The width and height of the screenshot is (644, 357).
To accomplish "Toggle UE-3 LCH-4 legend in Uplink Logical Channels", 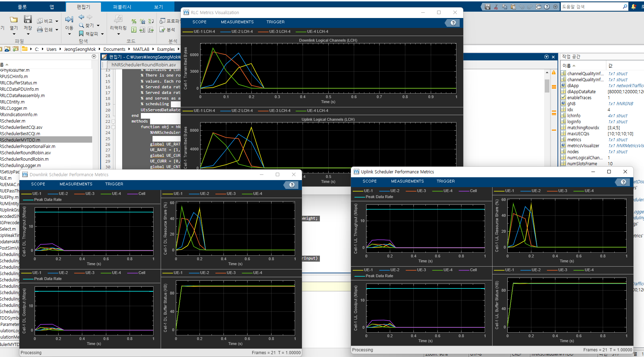I will click(274, 111).
